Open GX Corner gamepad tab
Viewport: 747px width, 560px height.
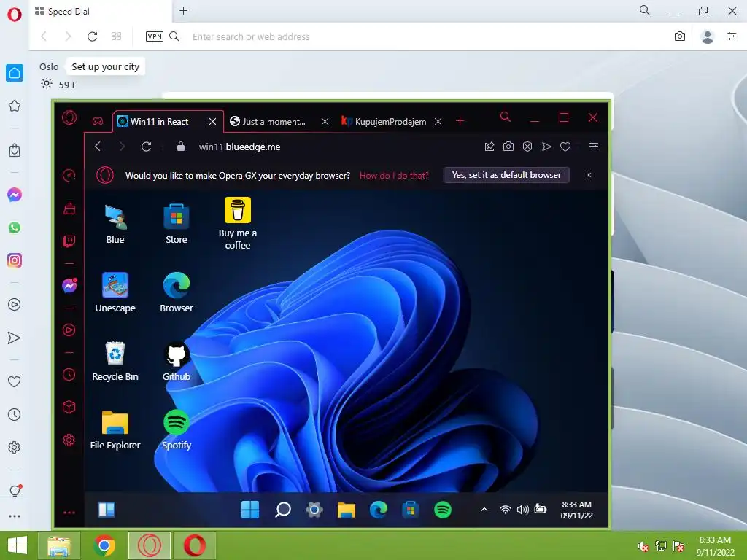(x=98, y=121)
